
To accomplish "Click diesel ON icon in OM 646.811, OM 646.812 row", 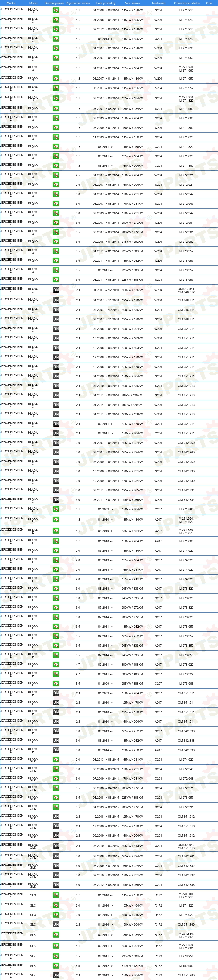I will tap(56, 290).
